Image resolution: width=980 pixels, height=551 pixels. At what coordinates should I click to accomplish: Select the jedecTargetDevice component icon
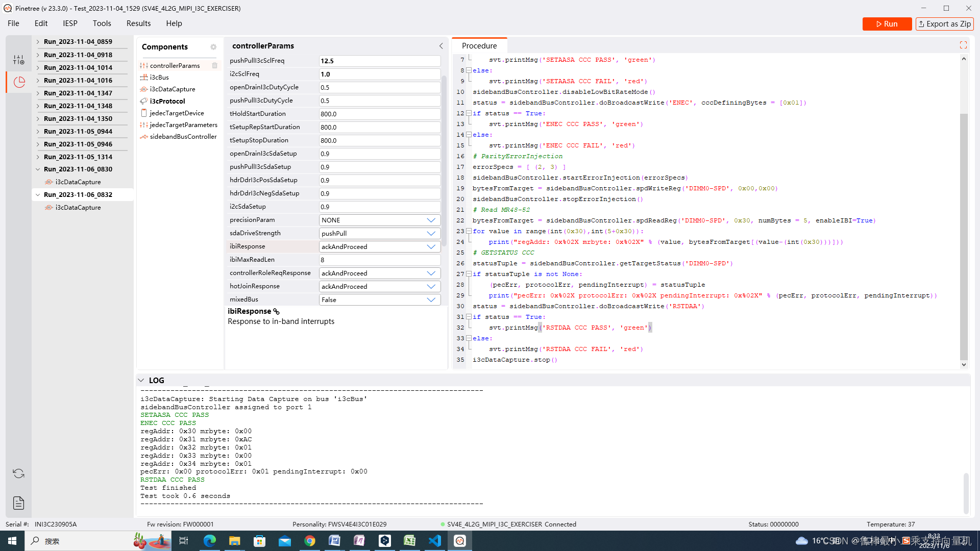143,112
